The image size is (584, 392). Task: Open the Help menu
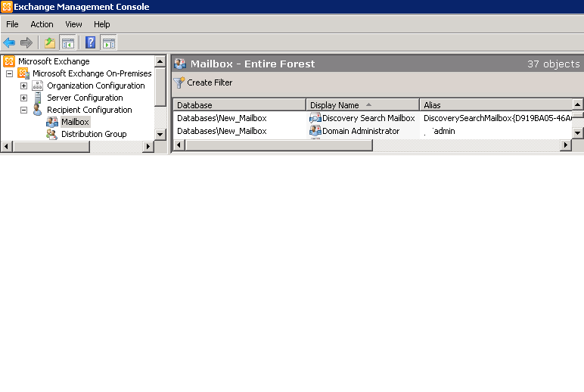click(x=101, y=24)
